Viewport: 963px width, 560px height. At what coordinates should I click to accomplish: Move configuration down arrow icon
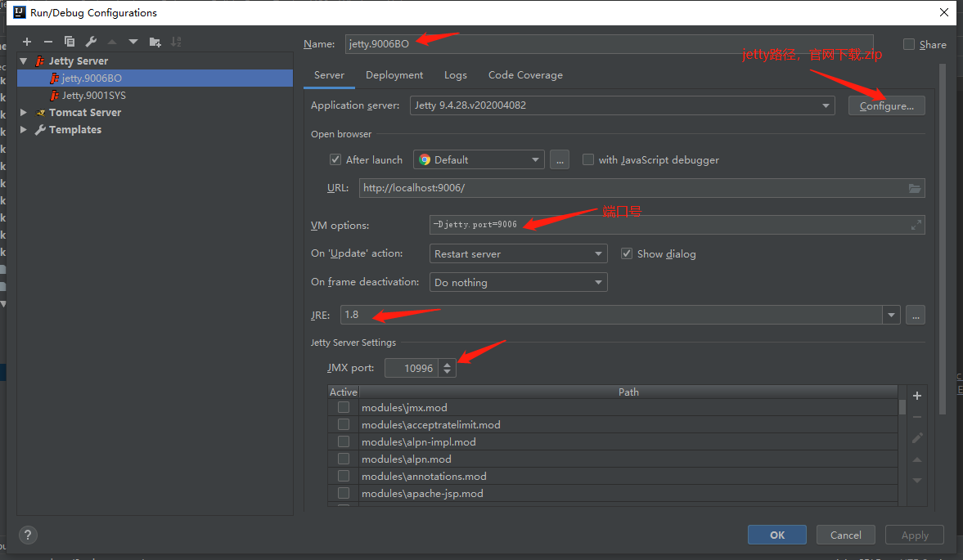133,42
